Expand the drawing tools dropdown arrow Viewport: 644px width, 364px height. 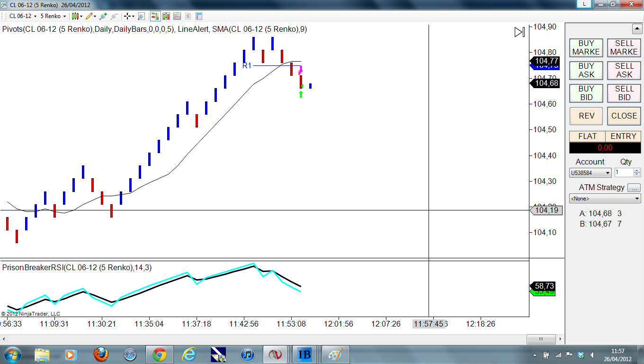click(95, 16)
